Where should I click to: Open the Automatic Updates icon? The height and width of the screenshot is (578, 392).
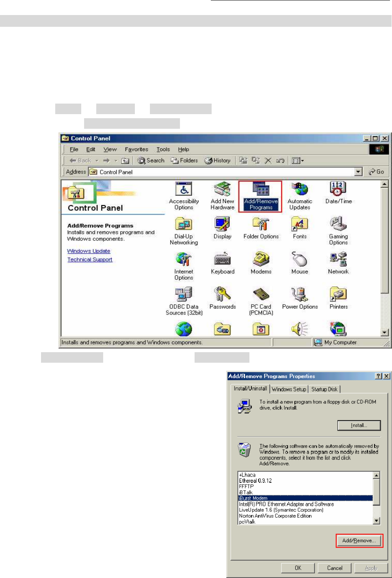point(300,196)
